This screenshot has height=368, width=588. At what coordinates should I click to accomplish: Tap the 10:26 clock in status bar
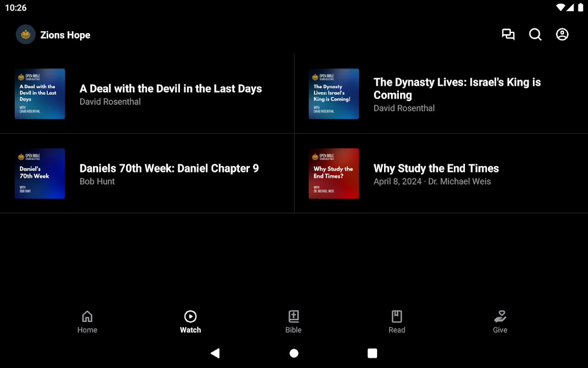click(16, 8)
